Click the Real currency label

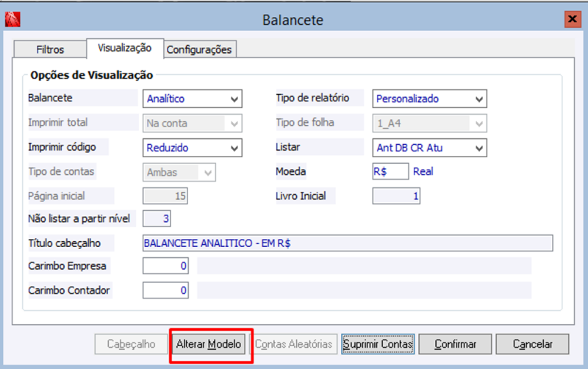[x=423, y=171]
